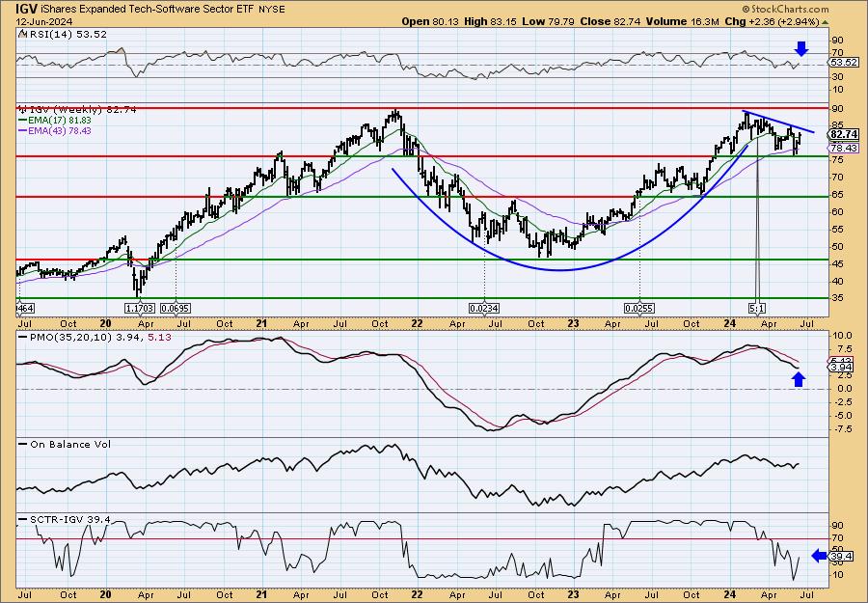Click the Low 79.79 value

(x=548, y=21)
